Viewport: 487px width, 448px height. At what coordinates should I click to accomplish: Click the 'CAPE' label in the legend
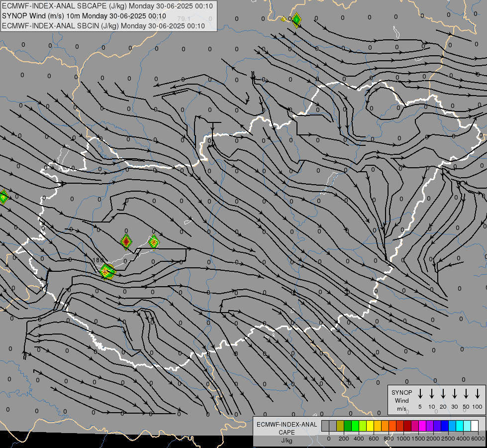point(287,433)
